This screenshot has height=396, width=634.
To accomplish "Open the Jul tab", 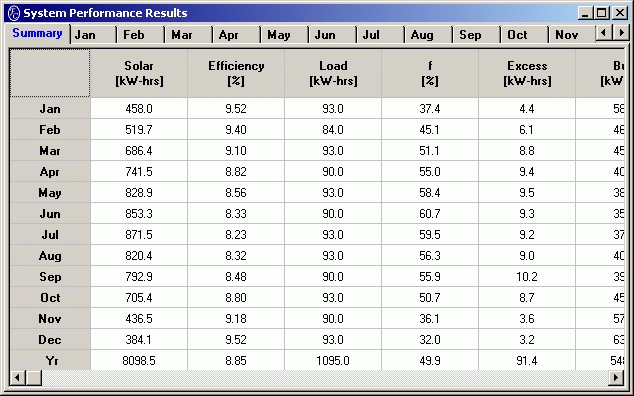I will 380,35.
